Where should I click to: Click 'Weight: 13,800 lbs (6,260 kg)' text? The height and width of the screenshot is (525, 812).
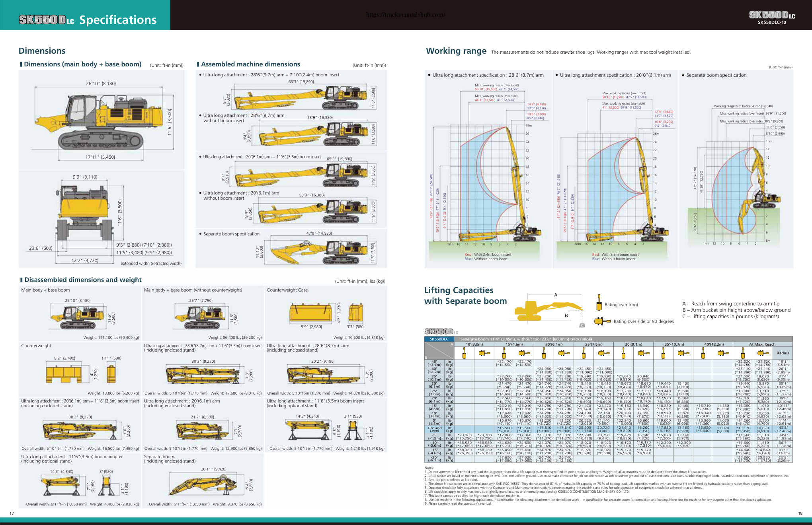(113, 393)
